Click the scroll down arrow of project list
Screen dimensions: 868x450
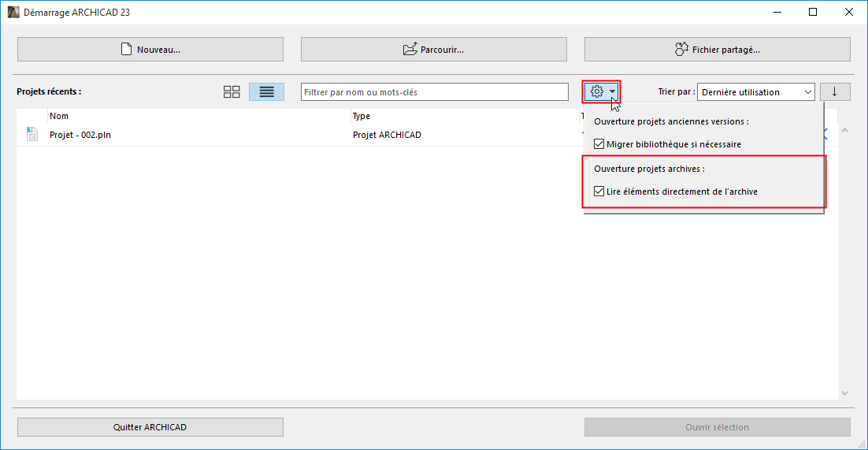pyautogui.click(x=844, y=393)
